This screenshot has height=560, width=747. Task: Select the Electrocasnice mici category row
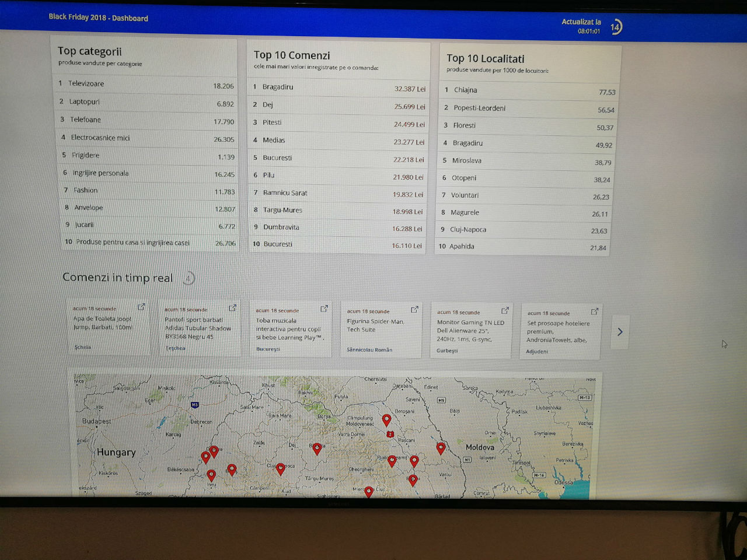[147, 138]
